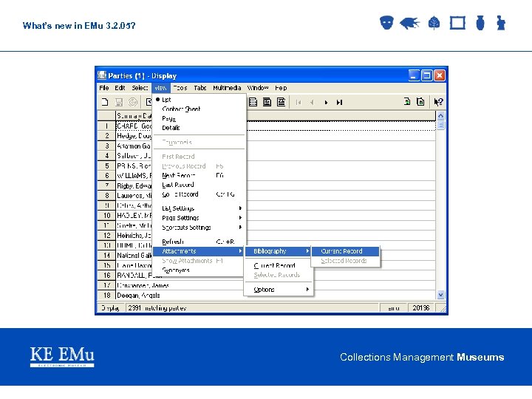
Task: Expand the Bibliography submenu entry
Action: [x=279, y=251]
